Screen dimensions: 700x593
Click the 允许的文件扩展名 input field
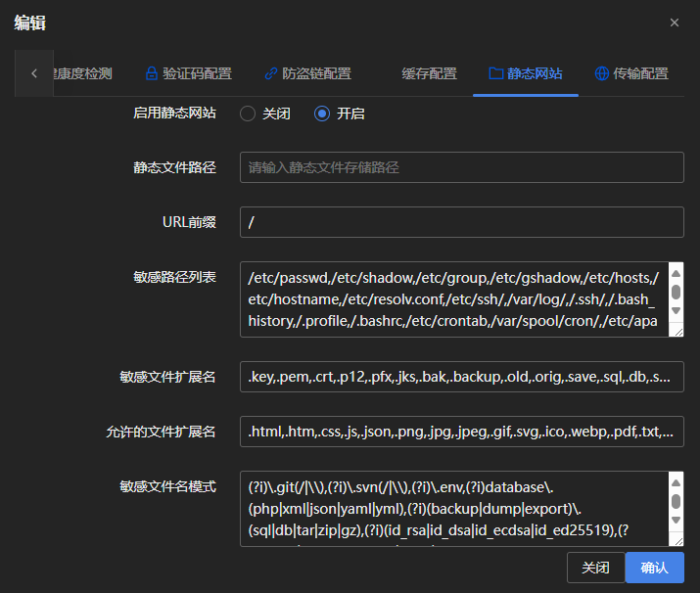coord(461,432)
